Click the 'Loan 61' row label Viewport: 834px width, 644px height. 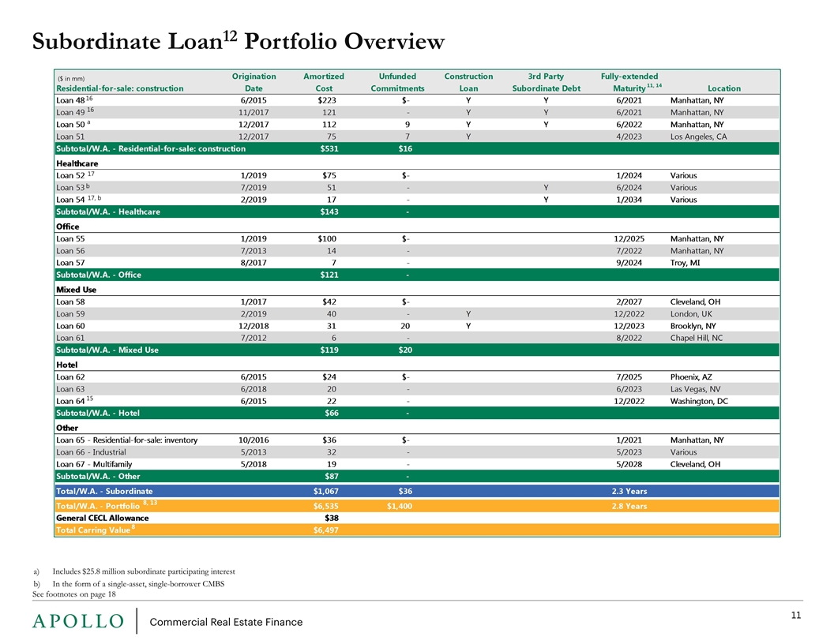coord(70,338)
